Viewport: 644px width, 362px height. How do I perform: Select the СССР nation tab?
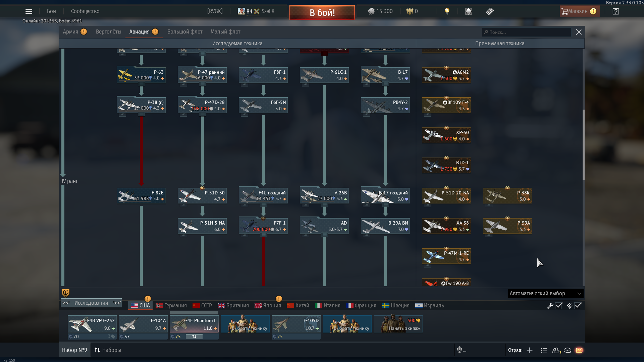[x=202, y=306]
